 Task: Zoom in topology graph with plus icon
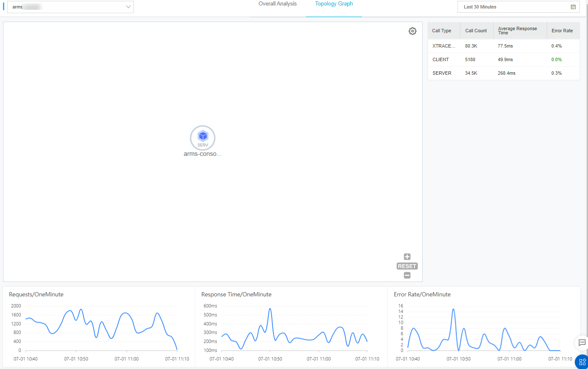pyautogui.click(x=407, y=256)
